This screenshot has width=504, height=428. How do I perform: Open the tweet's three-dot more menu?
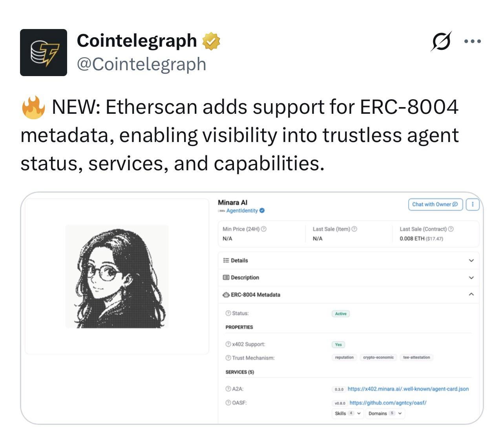[473, 41]
